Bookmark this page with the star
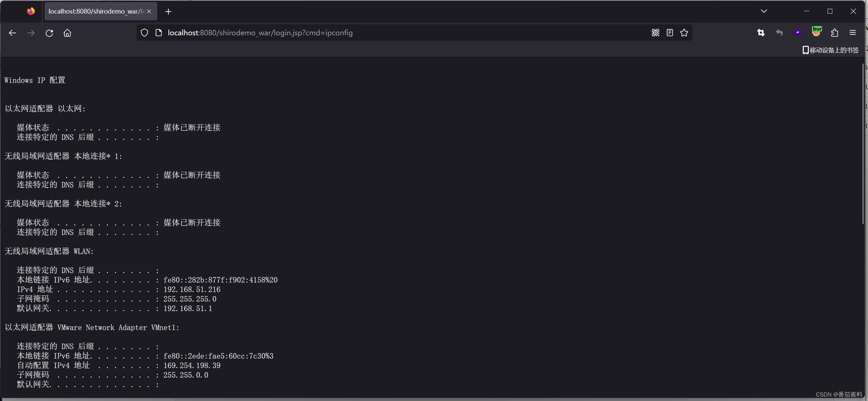 [684, 33]
